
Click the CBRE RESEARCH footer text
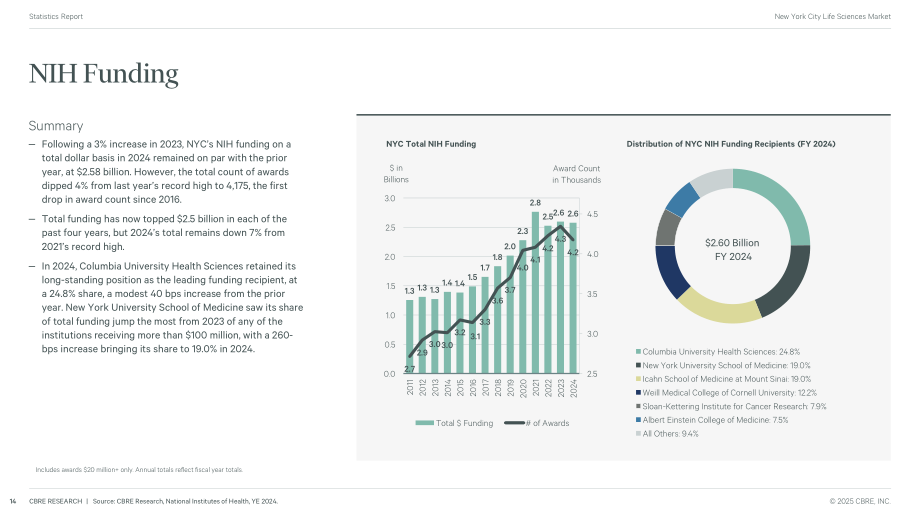click(x=56, y=502)
